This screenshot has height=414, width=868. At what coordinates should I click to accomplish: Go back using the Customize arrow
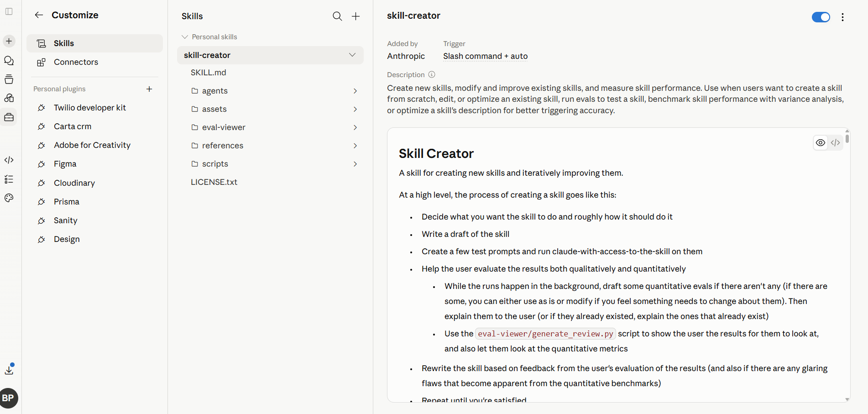(39, 15)
